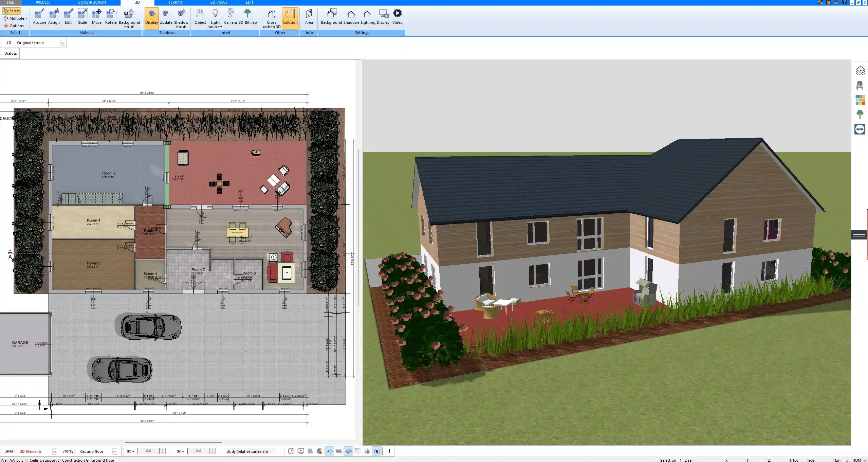Viewport: 868px width, 462px height.
Task: Open furniture catalog chair icon in sidebar
Action: click(860, 85)
